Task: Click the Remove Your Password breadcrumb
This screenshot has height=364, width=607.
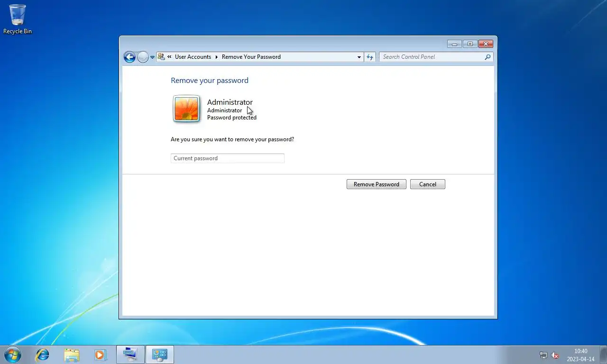Action: coord(251,57)
